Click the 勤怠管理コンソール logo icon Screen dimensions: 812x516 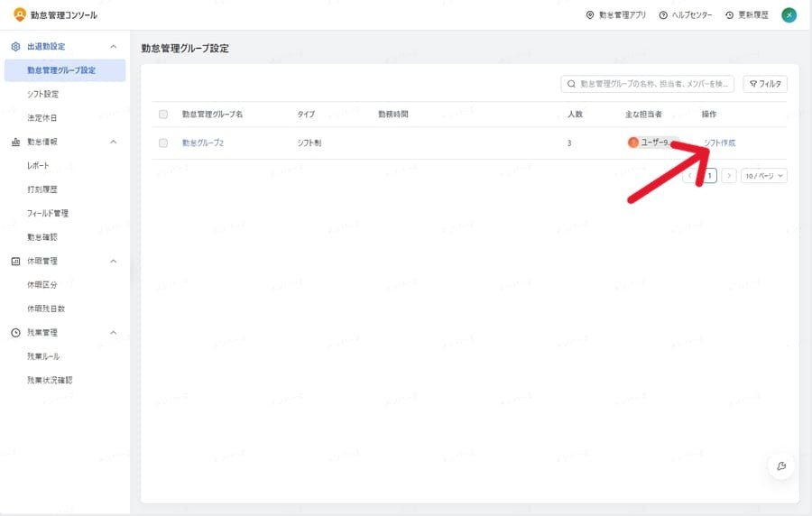tap(20, 14)
